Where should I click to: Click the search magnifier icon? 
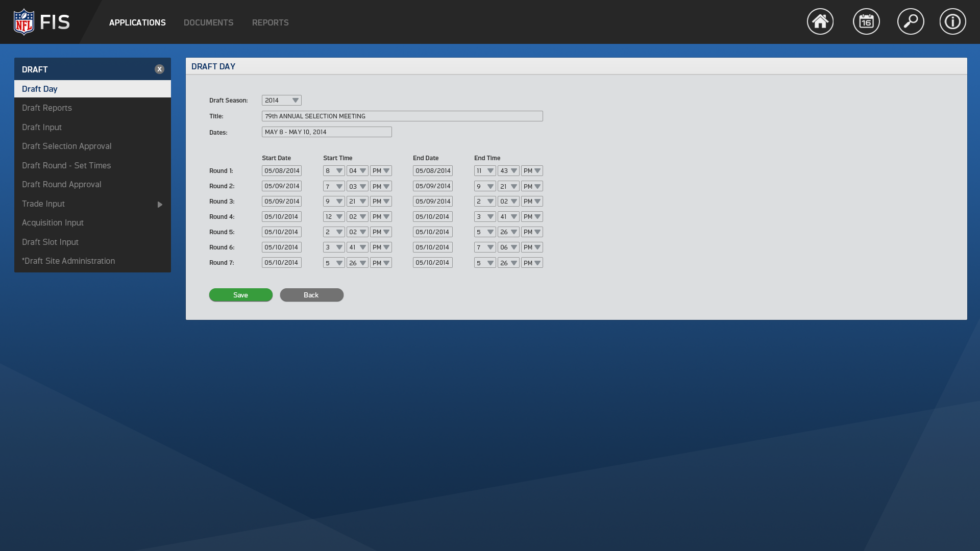tap(911, 21)
